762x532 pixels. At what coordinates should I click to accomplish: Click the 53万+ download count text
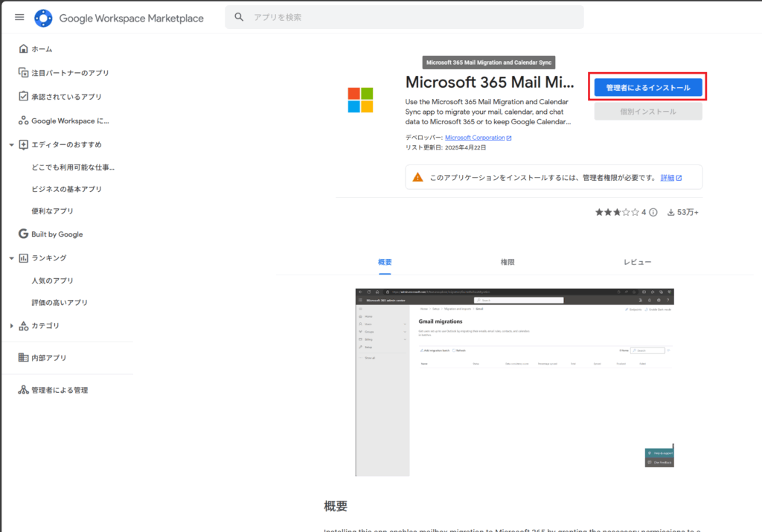(x=688, y=212)
